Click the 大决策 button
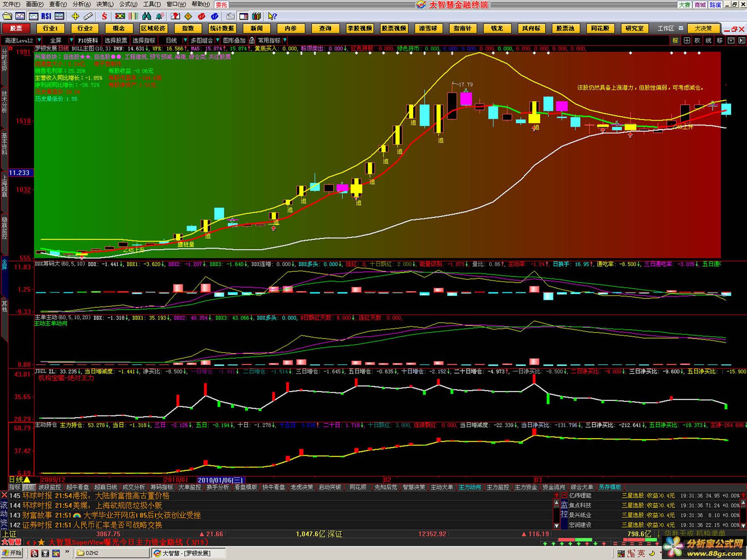 [x=703, y=28]
